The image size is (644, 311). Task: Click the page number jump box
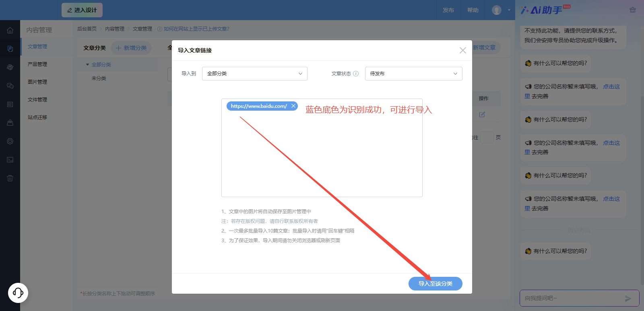pos(487,138)
